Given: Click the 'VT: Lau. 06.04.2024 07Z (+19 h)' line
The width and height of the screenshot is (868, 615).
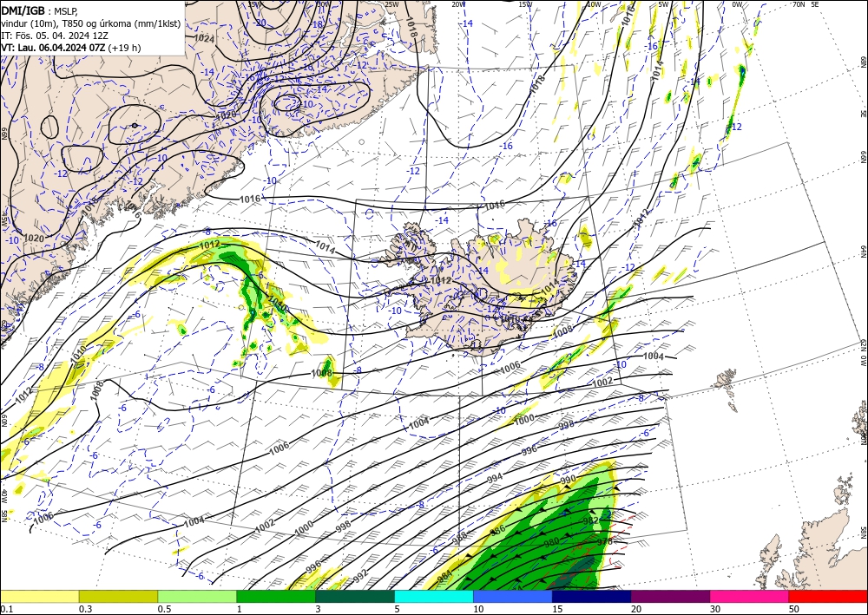Looking at the screenshot, I should click(x=71, y=48).
